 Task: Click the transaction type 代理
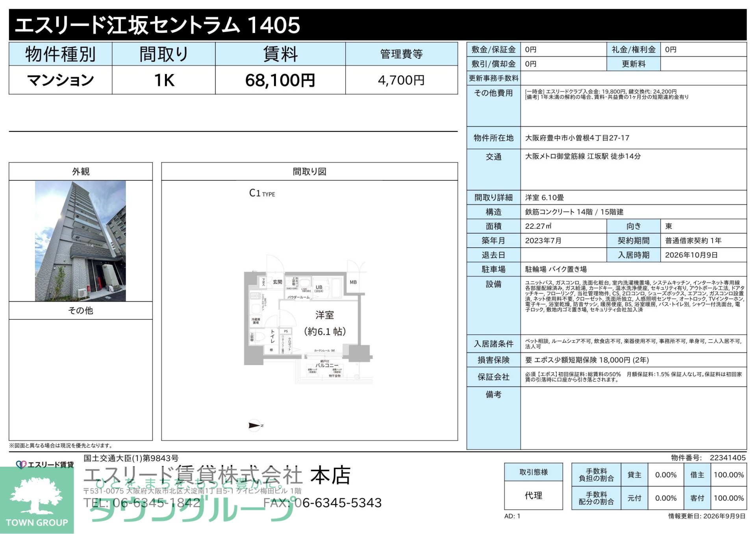click(x=534, y=495)
